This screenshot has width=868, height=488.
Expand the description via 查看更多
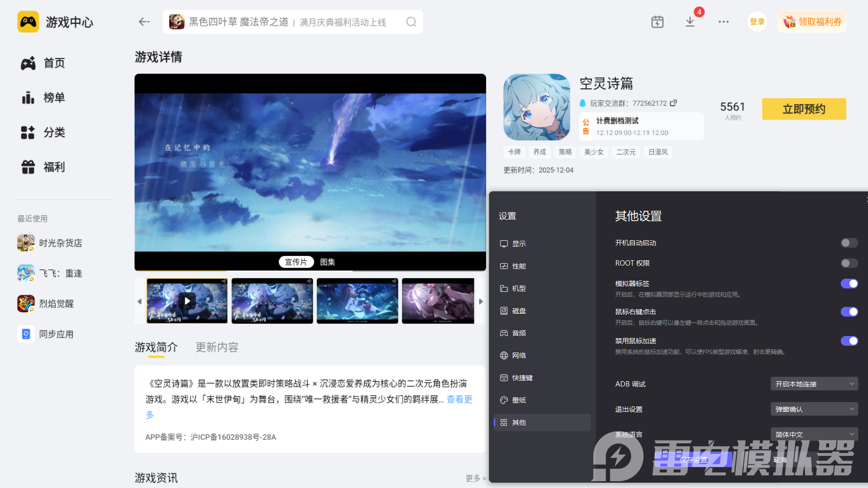[x=459, y=399]
